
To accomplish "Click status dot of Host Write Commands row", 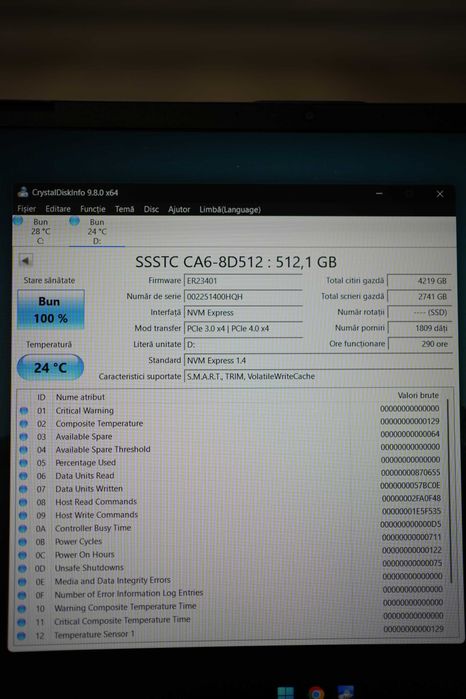I will [23, 515].
